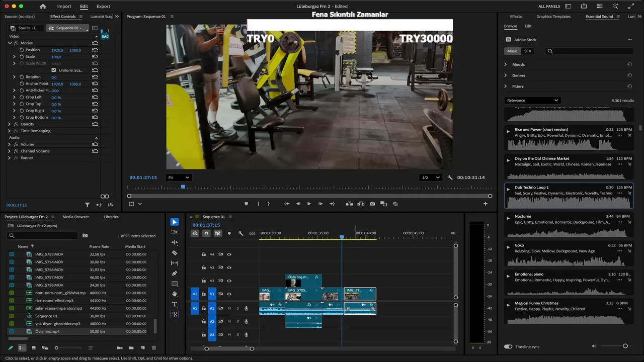The width and height of the screenshot is (644, 362).
Task: Click the Lift button in Program monitor
Action: pos(349,204)
